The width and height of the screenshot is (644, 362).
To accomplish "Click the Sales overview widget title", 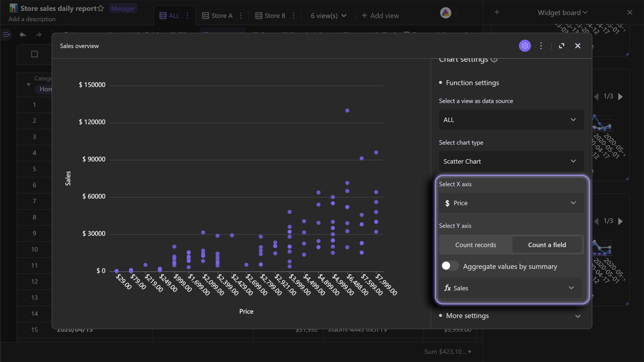I will 79,46.
